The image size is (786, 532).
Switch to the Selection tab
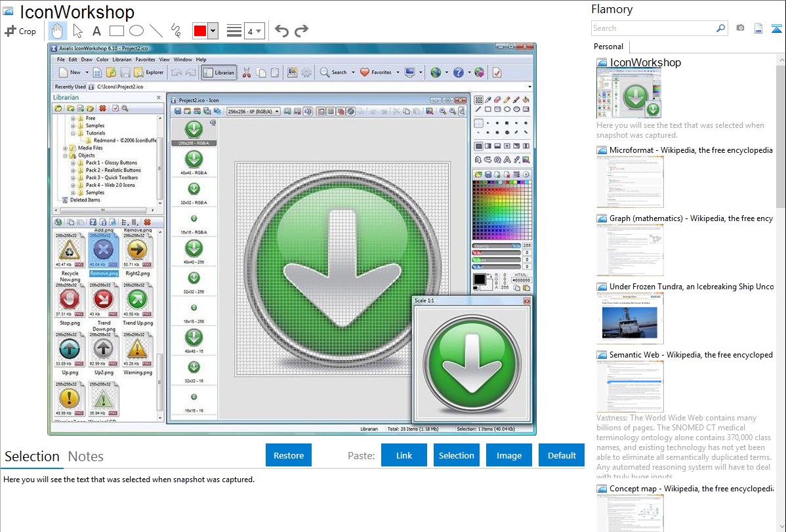click(32, 457)
